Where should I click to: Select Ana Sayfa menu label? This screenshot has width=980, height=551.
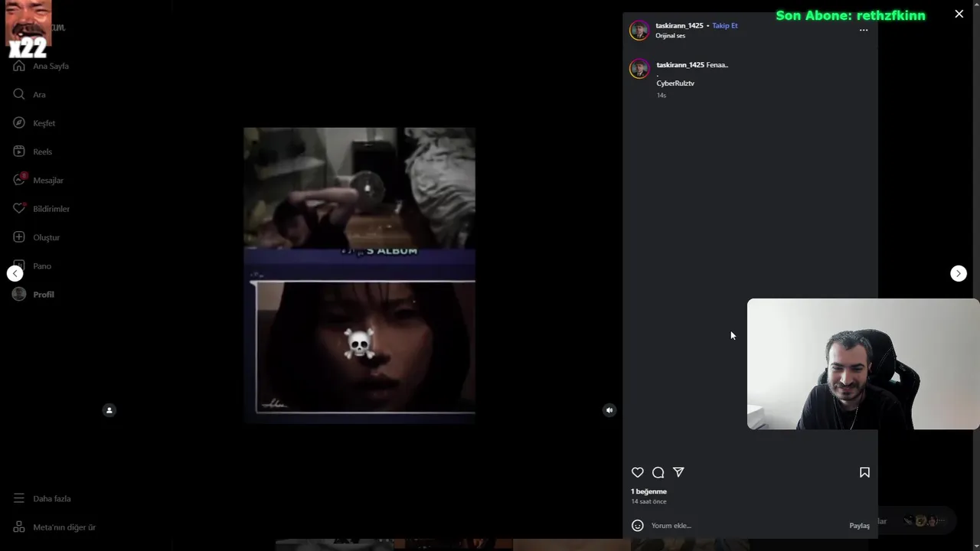51,66
